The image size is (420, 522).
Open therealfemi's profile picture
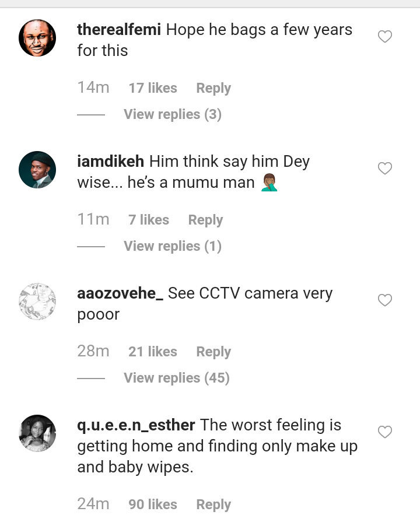tap(37, 38)
